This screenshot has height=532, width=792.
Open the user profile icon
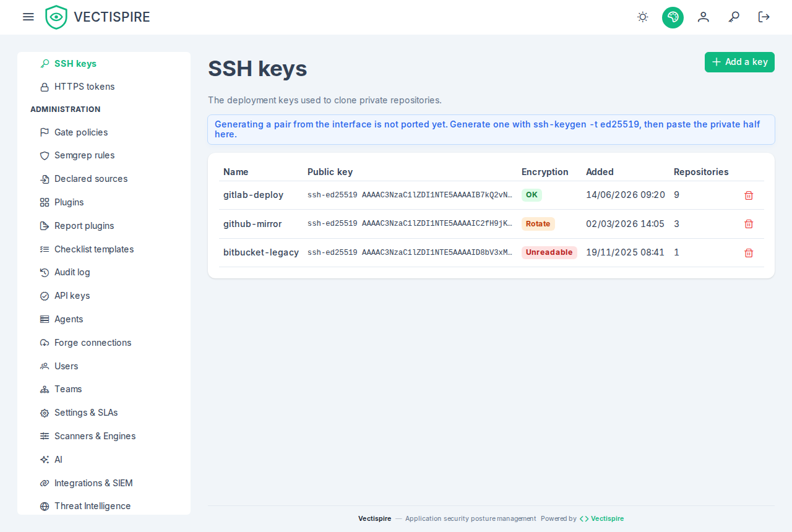pos(703,17)
